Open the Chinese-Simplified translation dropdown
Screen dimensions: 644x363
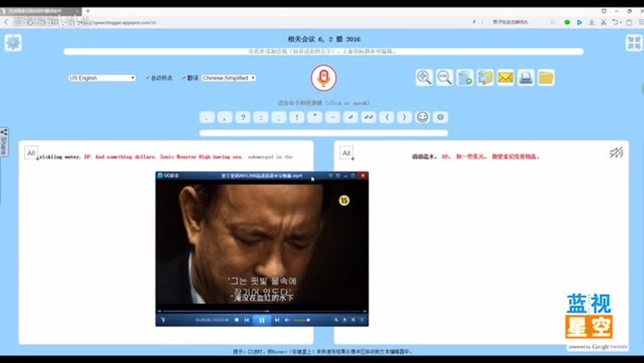[x=228, y=78]
